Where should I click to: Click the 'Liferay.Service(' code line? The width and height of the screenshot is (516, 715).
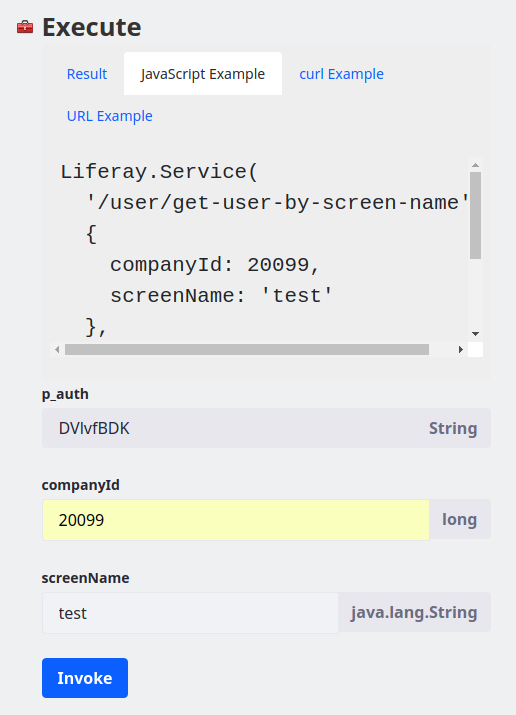[x=159, y=172]
